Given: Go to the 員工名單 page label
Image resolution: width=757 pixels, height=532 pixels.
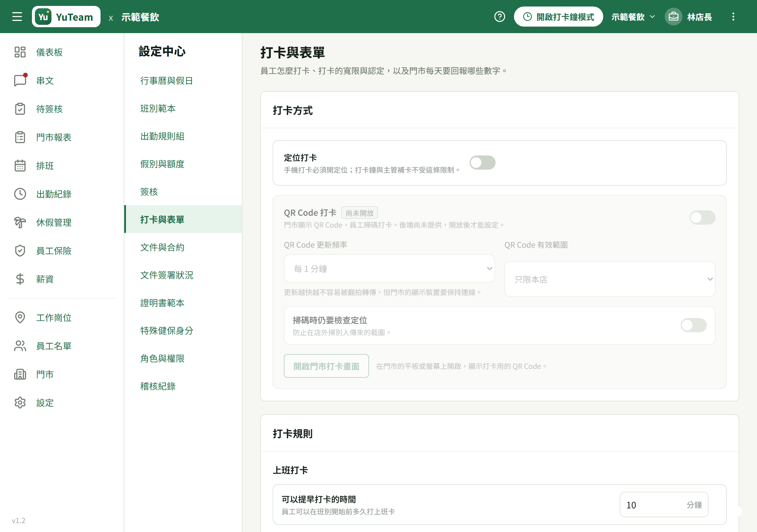Looking at the screenshot, I should pyautogui.click(x=54, y=346).
